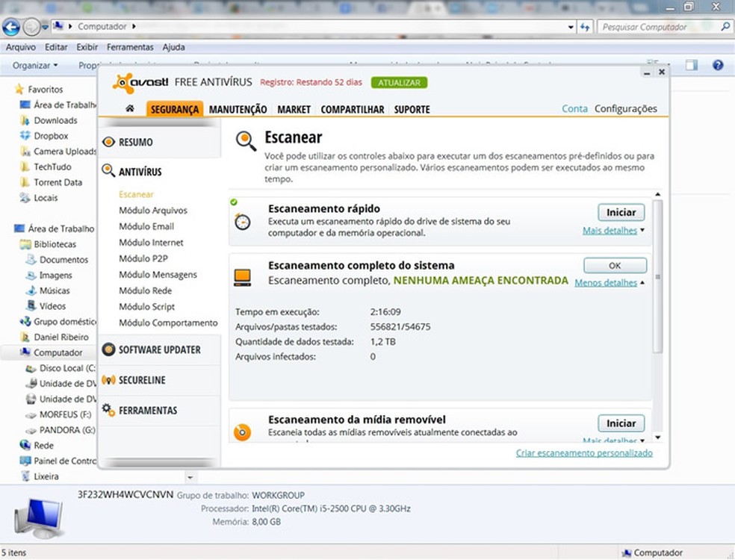The height and width of the screenshot is (560, 735).
Task: Go to the Avast home icon tab
Action: [130, 109]
